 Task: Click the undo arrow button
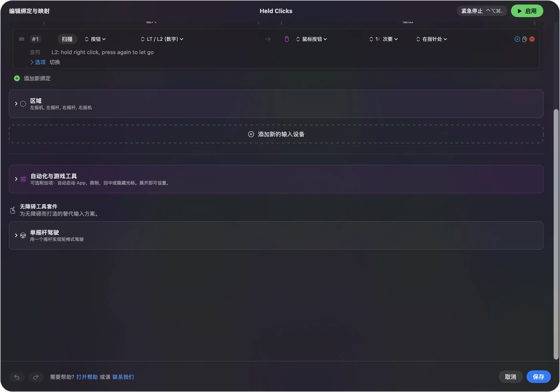pos(17,377)
